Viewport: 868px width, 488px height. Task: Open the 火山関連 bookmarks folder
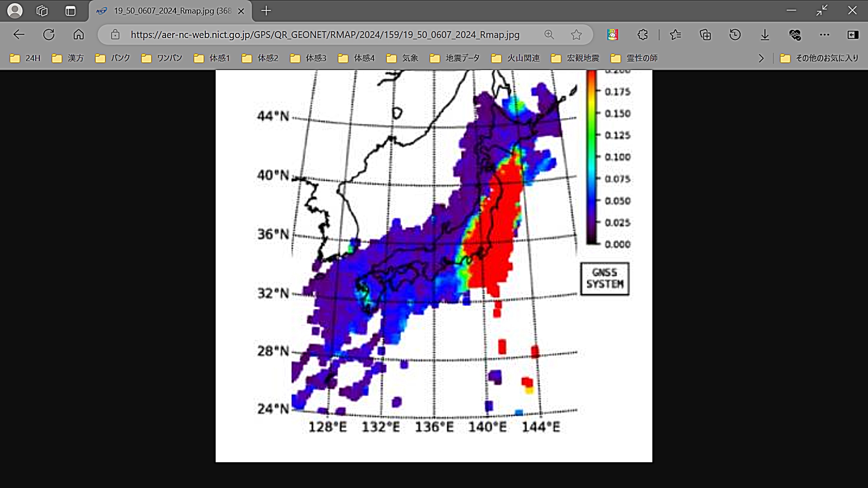coord(516,58)
